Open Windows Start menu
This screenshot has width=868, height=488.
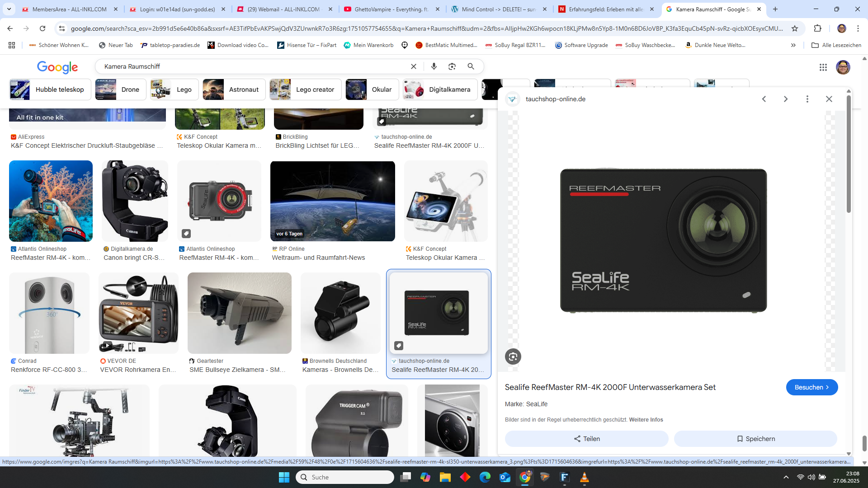click(x=284, y=477)
